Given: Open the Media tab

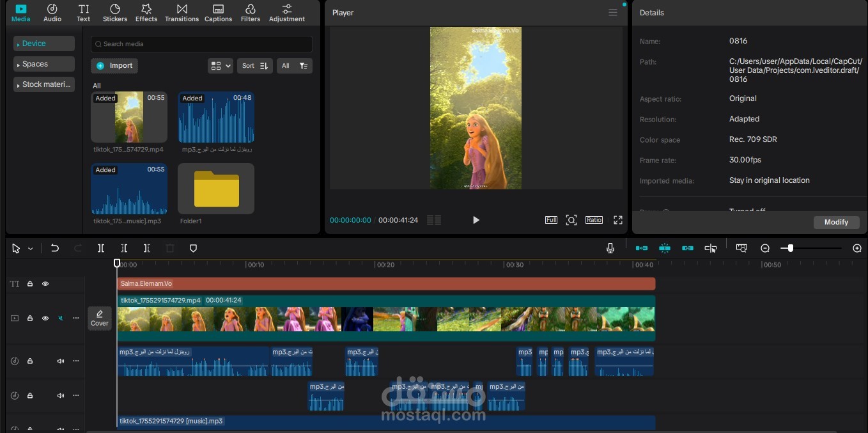Looking at the screenshot, I should click(21, 13).
